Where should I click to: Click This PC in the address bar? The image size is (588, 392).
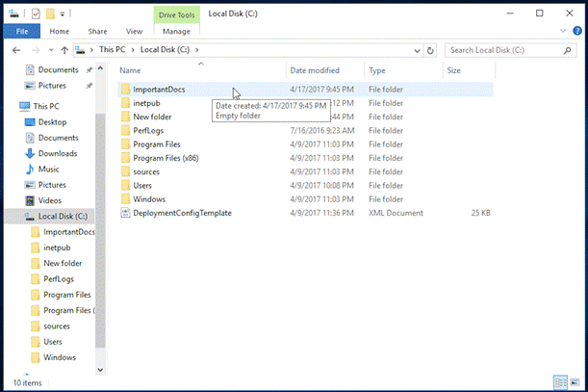113,49
